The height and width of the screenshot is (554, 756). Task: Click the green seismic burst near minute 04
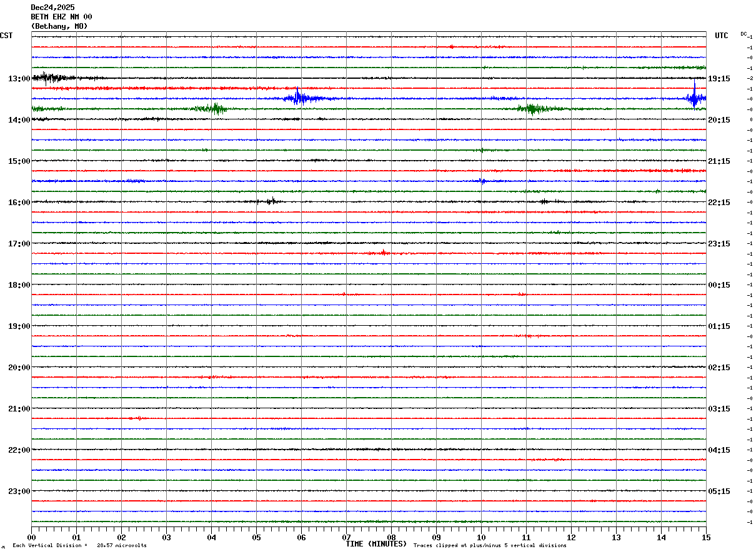[216, 109]
